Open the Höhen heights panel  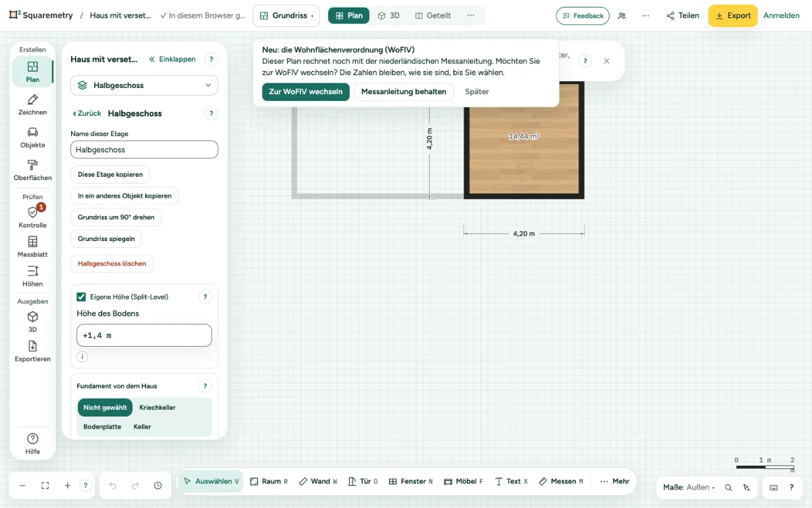(32, 276)
